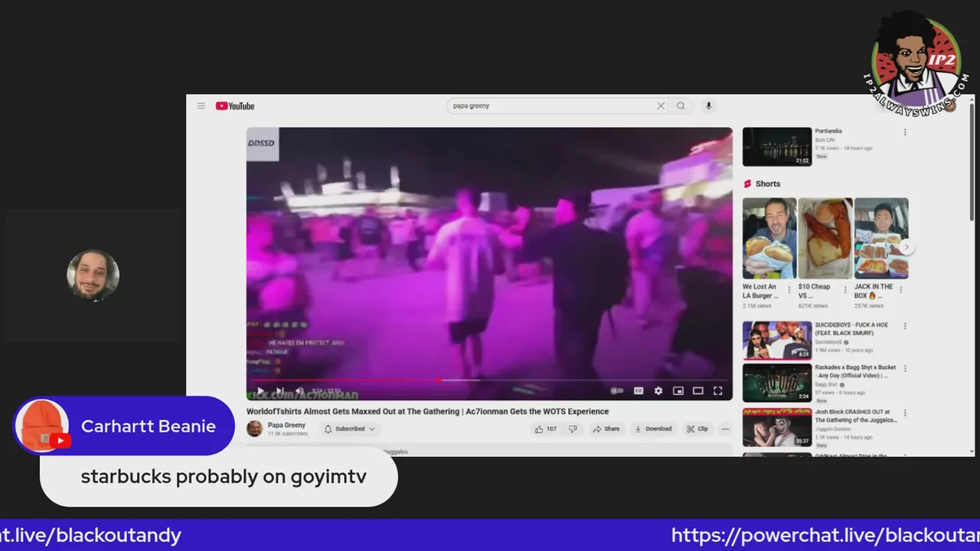The width and height of the screenshot is (980, 551).
Task: Click the Portlandia video title
Action: pos(828,131)
